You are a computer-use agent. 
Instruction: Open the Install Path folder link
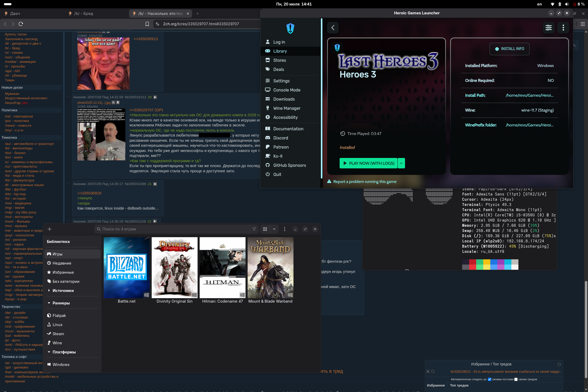click(x=530, y=95)
